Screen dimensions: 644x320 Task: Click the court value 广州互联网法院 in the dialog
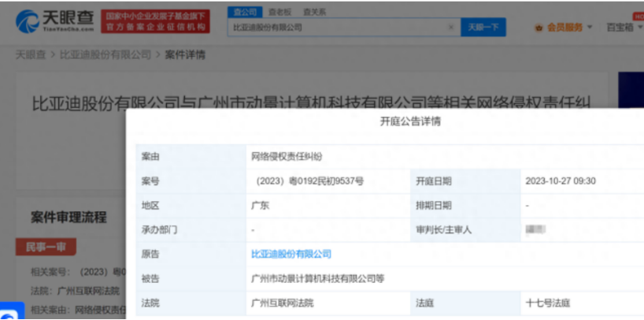click(282, 303)
